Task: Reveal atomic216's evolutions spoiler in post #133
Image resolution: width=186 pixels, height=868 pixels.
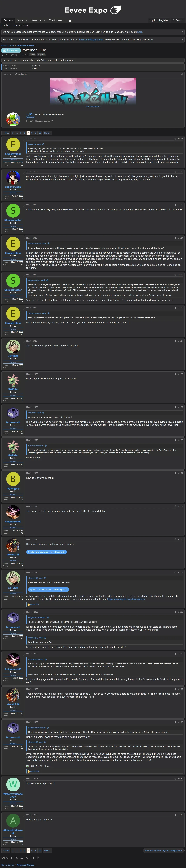Action: pyautogui.click(x=47, y=552)
